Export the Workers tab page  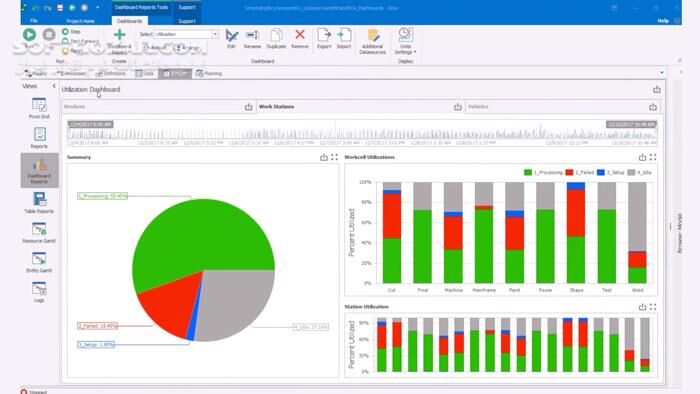click(x=249, y=107)
